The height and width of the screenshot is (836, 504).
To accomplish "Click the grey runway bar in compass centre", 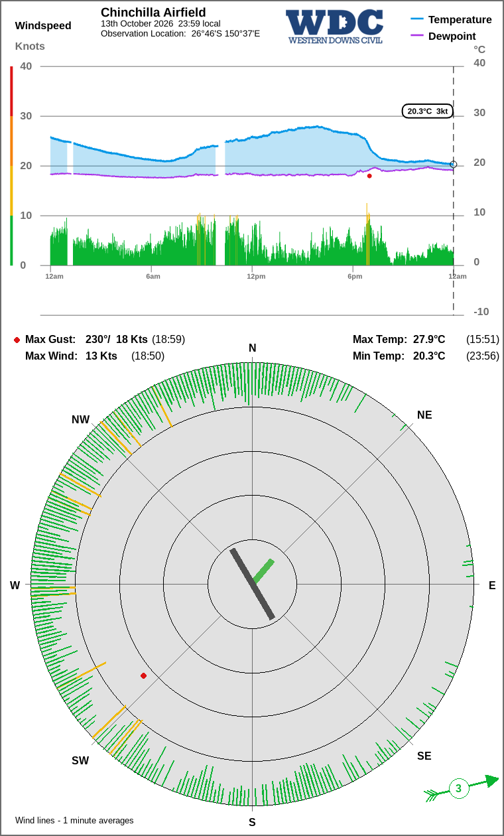I will click(252, 584).
